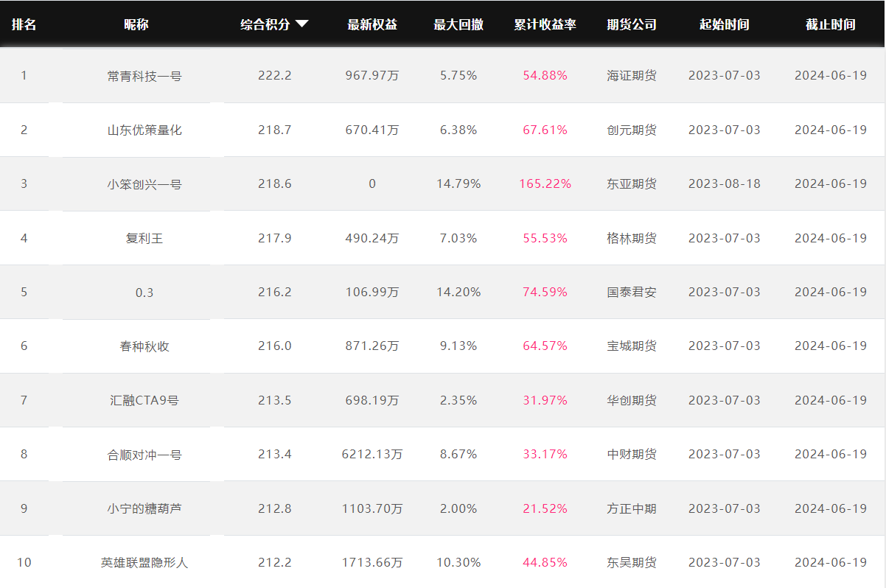The width and height of the screenshot is (886, 588).
Task: Select return rate 67.61%
Action: pyautogui.click(x=545, y=130)
